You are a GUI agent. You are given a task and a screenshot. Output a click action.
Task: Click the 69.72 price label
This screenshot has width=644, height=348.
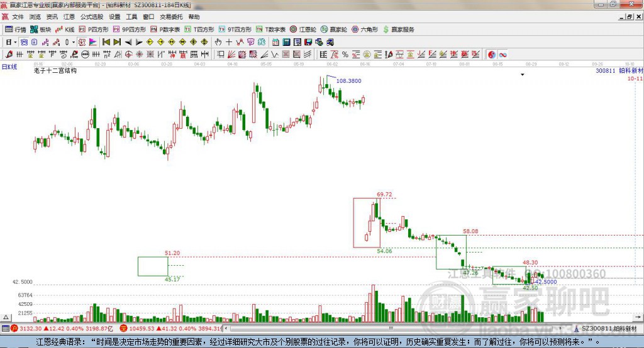click(x=384, y=195)
